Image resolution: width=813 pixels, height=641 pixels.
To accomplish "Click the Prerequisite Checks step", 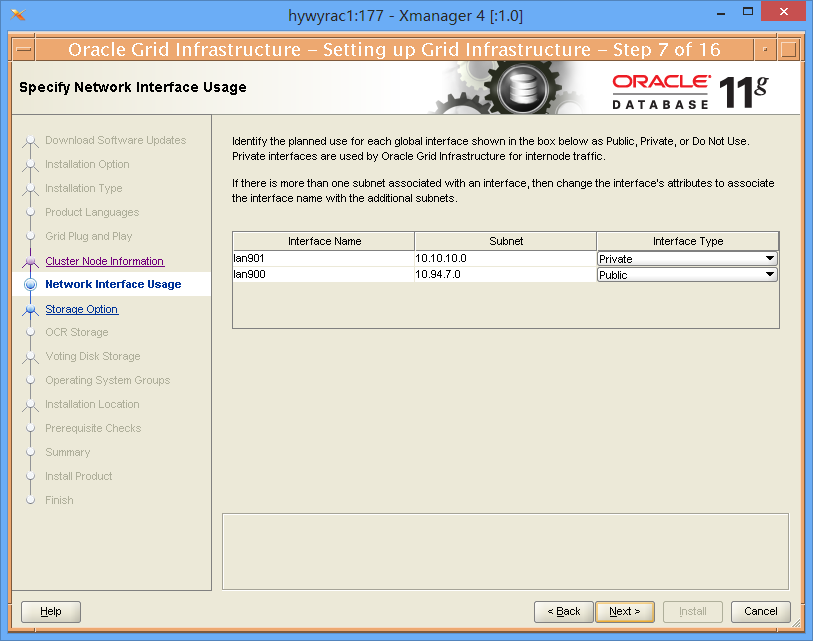I will click(93, 428).
